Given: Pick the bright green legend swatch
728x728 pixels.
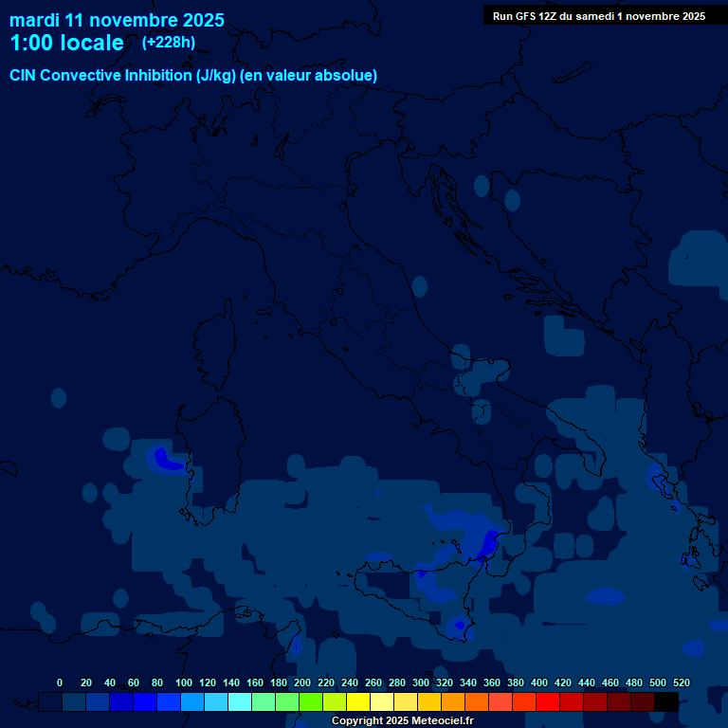Looking at the screenshot, I should pos(311,701).
